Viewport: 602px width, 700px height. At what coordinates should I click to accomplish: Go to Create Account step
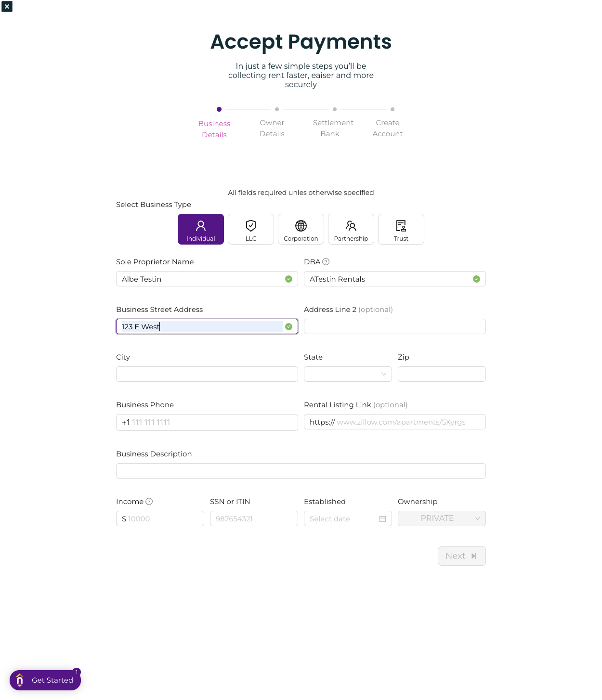[388, 128]
